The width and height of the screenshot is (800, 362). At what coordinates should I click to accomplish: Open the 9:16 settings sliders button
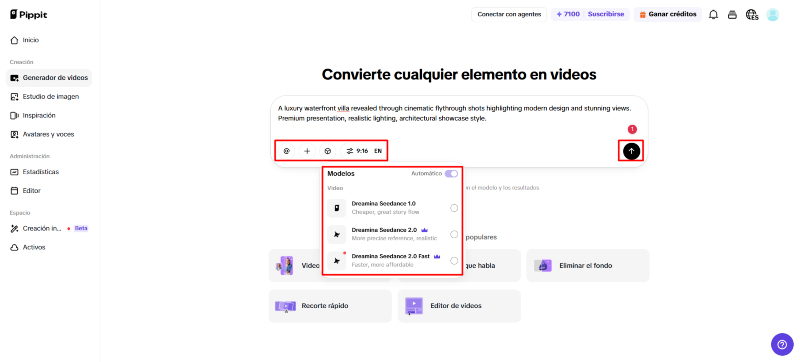pos(357,151)
